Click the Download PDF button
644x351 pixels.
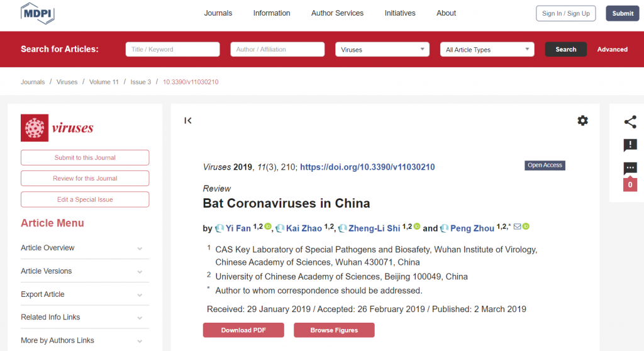click(243, 330)
